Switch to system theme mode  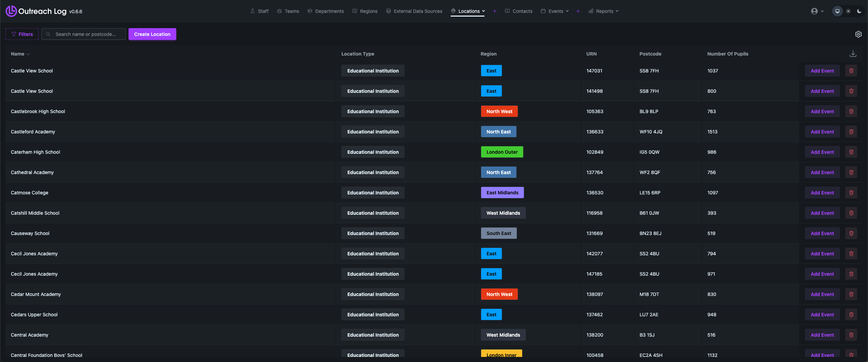point(837,11)
